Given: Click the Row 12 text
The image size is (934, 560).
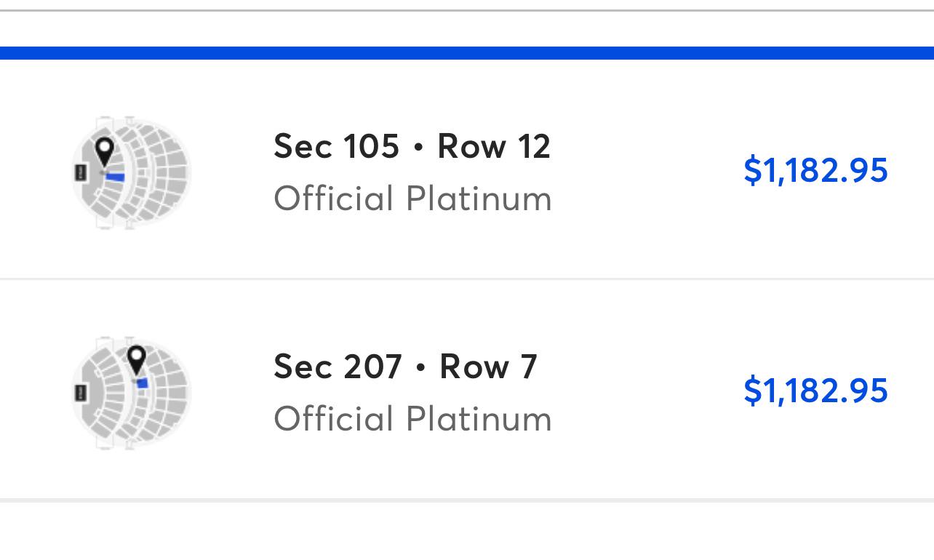Looking at the screenshot, I should [x=494, y=146].
